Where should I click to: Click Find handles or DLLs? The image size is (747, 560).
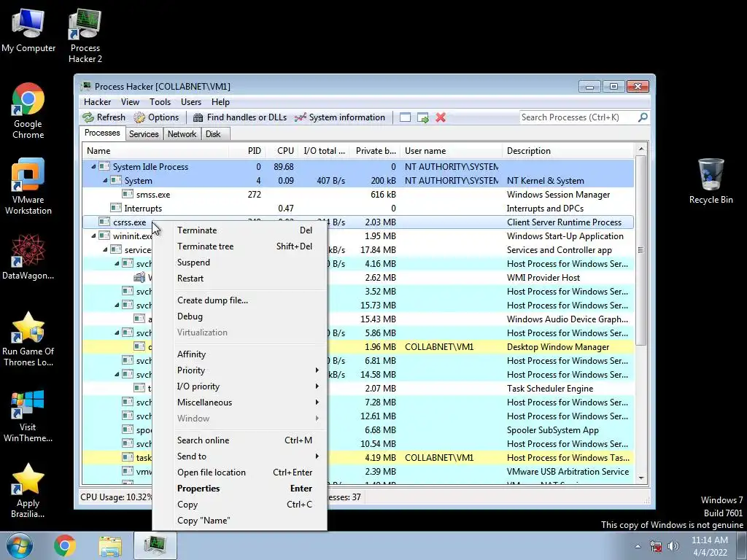(x=240, y=117)
